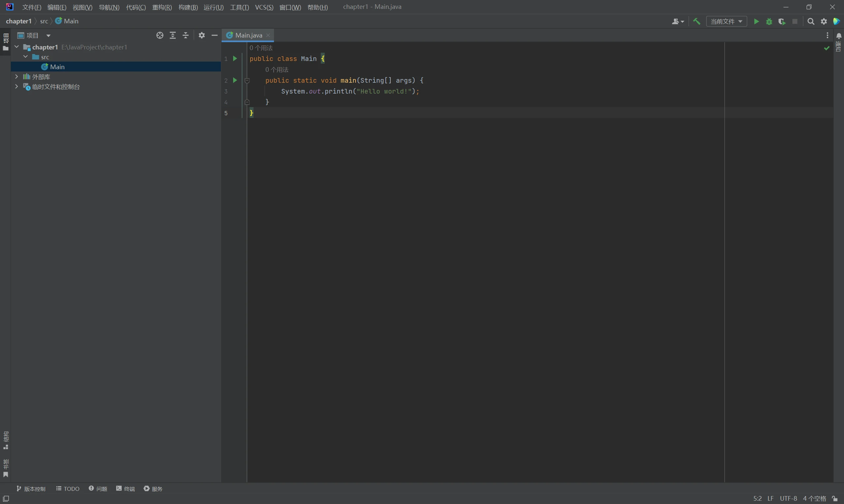Open 版本控制 tool window
The image size is (844, 504).
(31, 489)
